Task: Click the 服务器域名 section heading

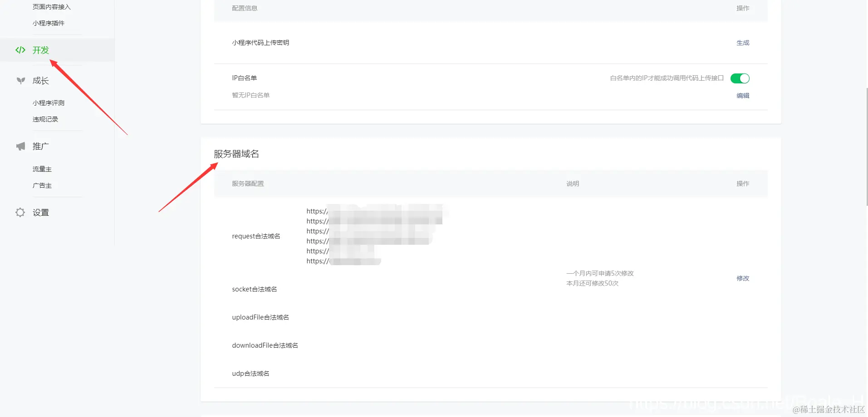Action: (236, 154)
